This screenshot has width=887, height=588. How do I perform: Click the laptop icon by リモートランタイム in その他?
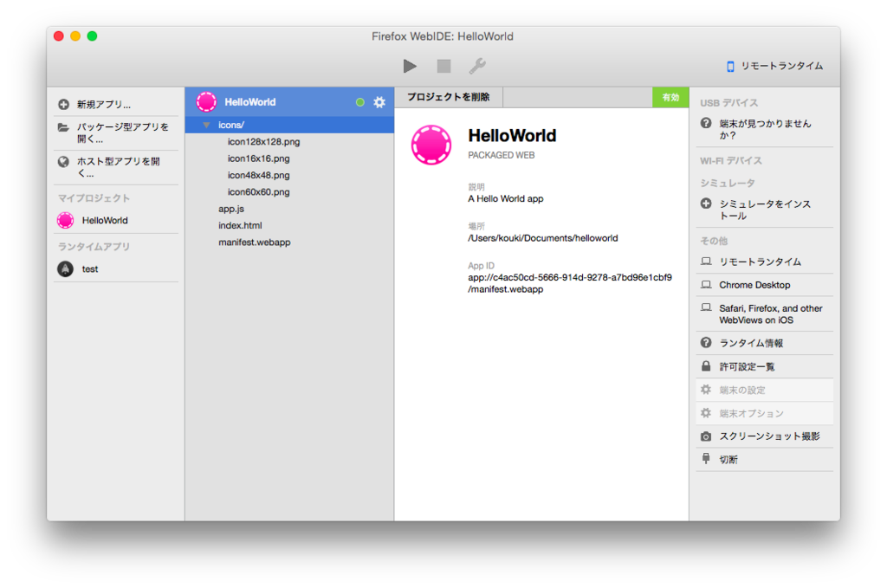(x=706, y=262)
